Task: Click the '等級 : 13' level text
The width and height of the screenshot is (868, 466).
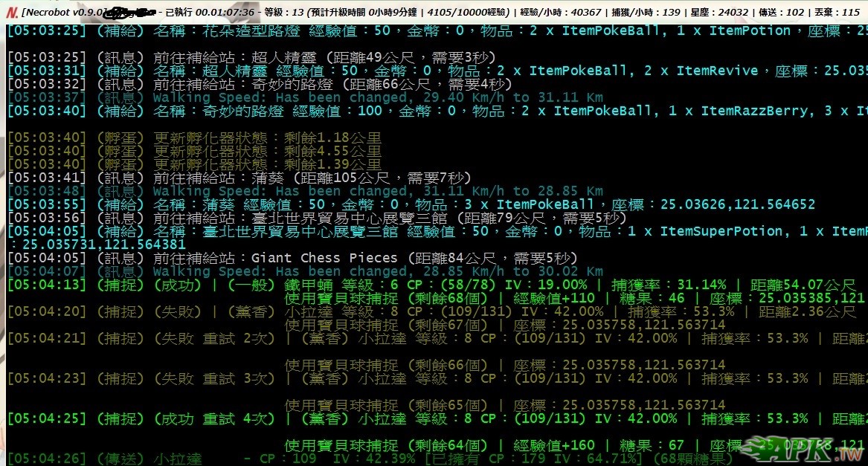Action: point(284,12)
